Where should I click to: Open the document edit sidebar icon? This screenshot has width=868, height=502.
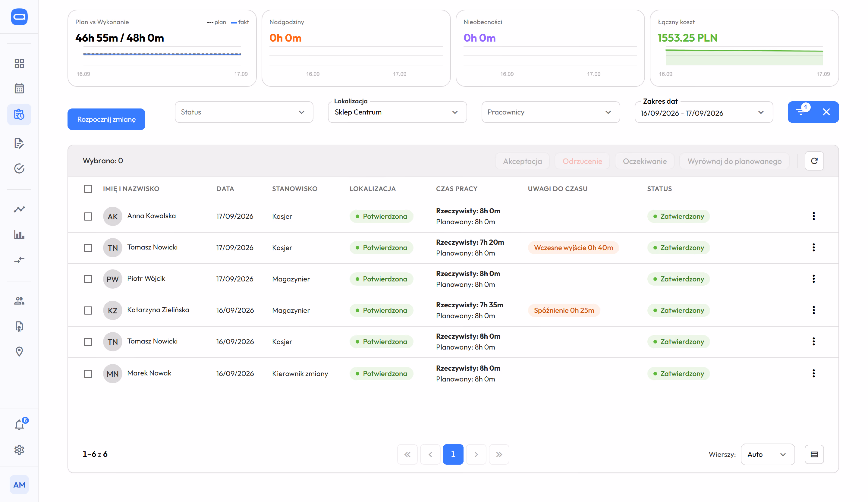coord(19,143)
